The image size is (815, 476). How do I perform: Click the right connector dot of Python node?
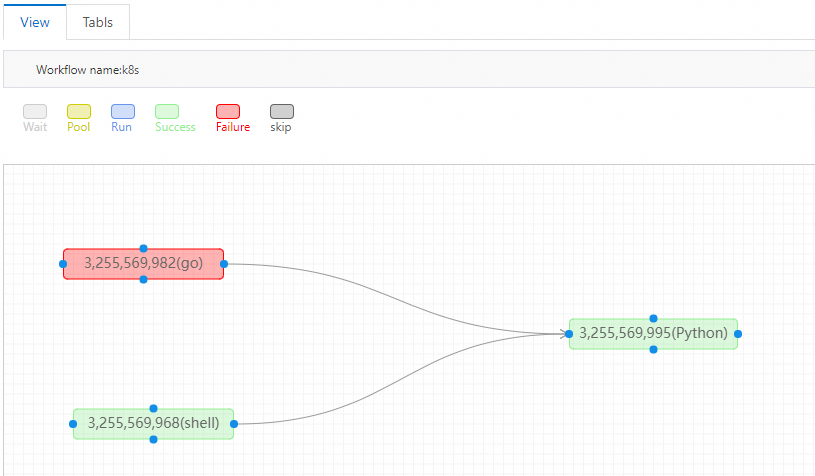coord(738,334)
